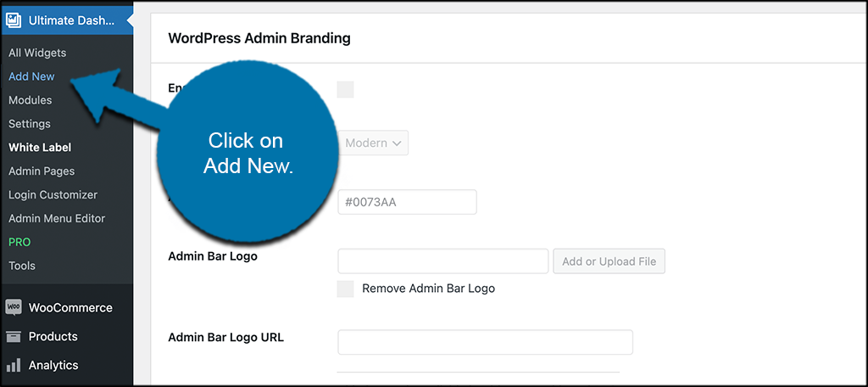Open Analytics menu label
This screenshot has width=868, height=387.
click(53, 366)
